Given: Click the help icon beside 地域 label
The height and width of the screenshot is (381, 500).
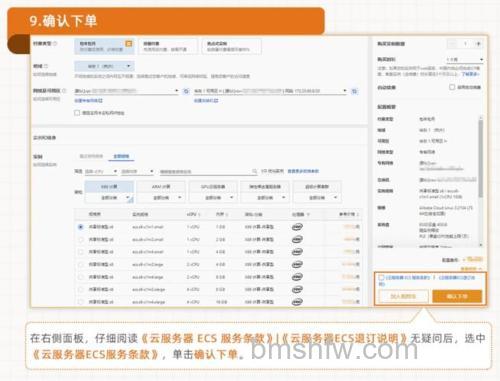Looking at the screenshot, I should (46, 66).
